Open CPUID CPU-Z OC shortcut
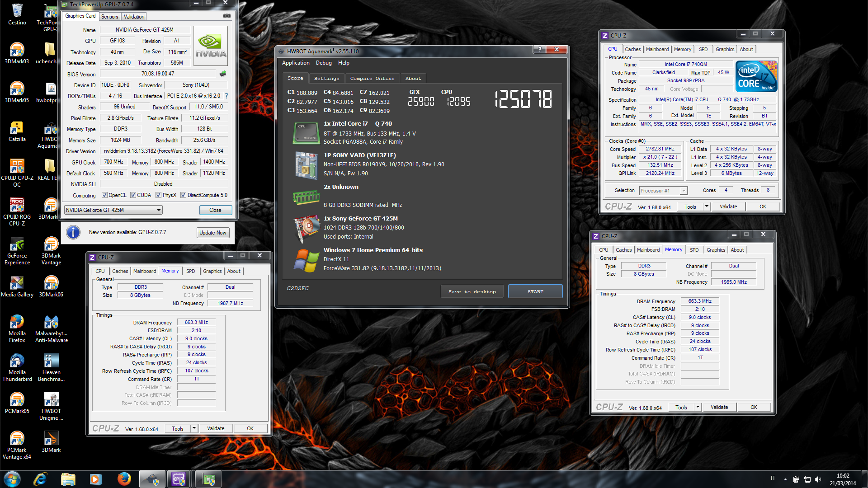Viewport: 868px width, 488px height. (17, 173)
